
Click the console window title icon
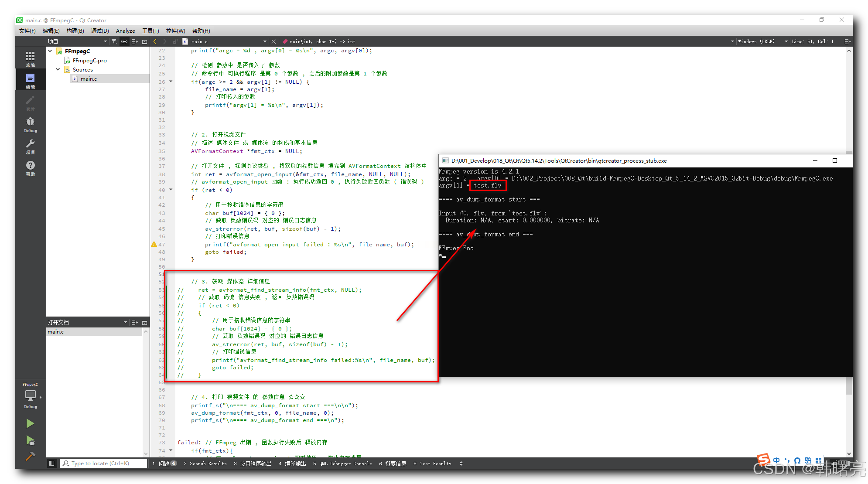point(445,160)
